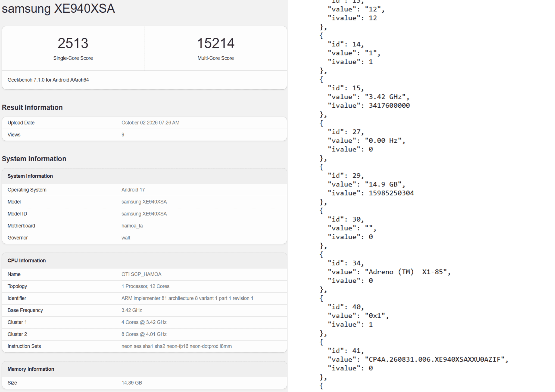Click JSON value '"14.9 GB"' line

click(x=366, y=184)
